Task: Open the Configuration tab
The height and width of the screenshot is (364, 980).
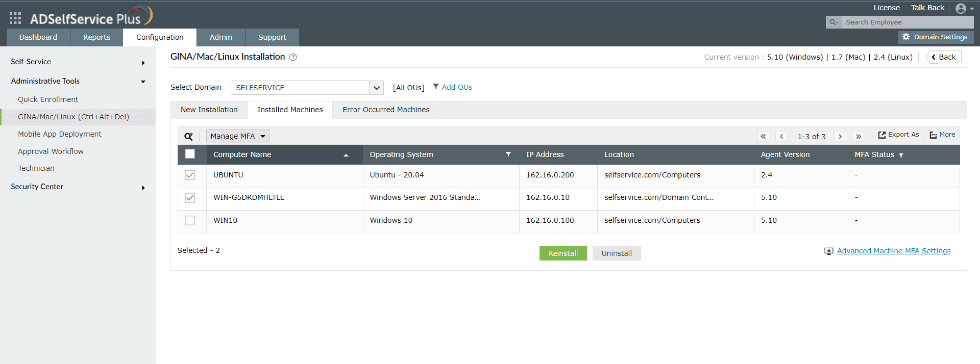Action: tap(160, 37)
